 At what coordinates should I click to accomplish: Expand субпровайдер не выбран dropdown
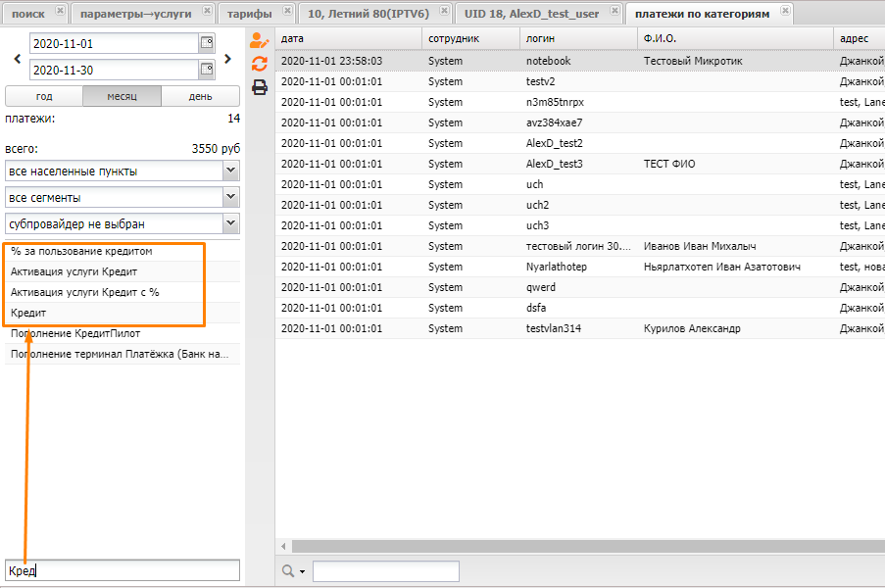(230, 223)
